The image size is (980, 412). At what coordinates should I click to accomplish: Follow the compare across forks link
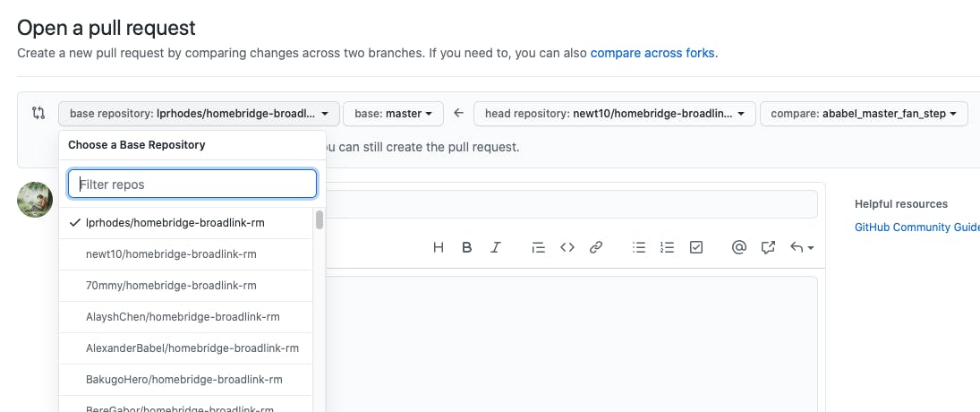(652, 53)
